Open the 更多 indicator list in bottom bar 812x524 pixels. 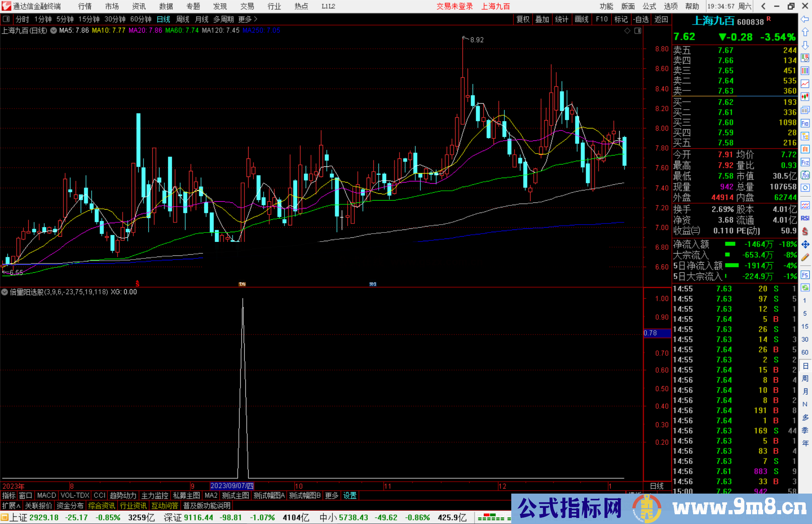332,495
